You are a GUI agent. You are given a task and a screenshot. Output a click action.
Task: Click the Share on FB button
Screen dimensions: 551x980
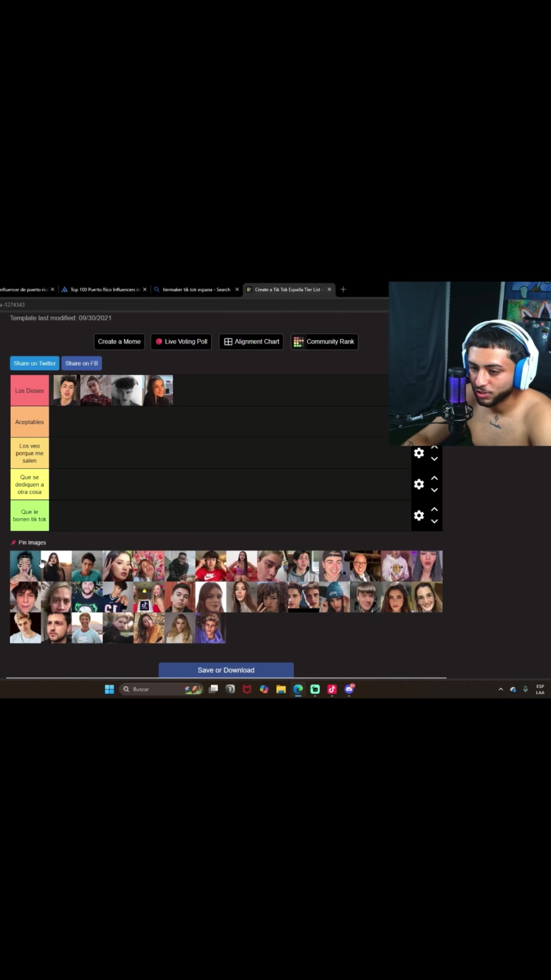pos(82,363)
